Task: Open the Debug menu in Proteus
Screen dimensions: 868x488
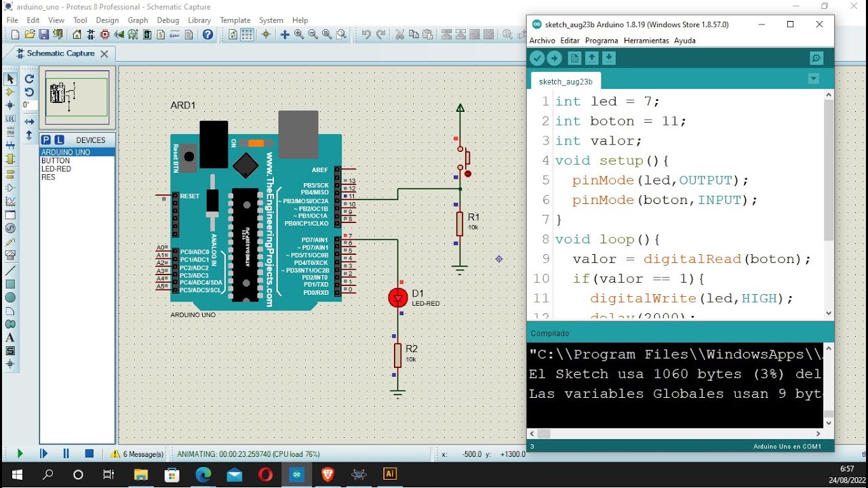Action: coord(168,20)
